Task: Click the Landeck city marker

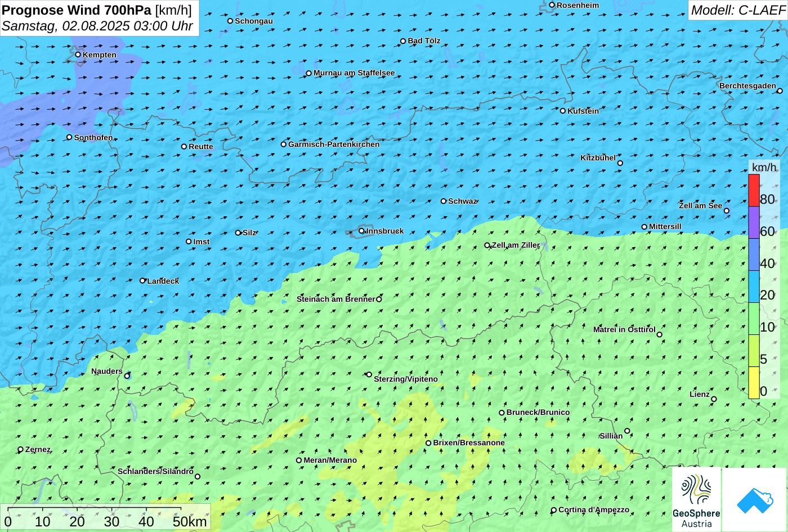Action: tap(142, 280)
